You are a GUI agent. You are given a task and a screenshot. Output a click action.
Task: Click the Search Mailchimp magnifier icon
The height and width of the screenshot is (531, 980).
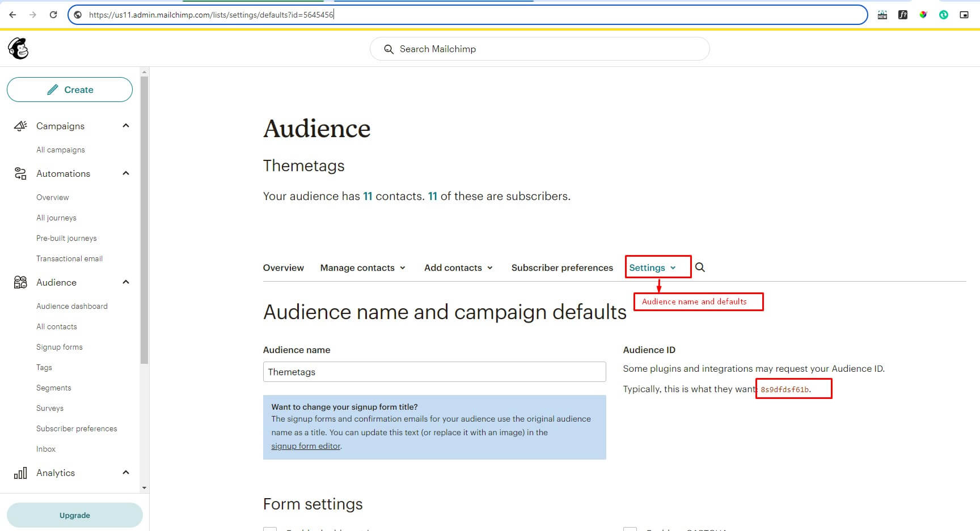pyautogui.click(x=388, y=49)
